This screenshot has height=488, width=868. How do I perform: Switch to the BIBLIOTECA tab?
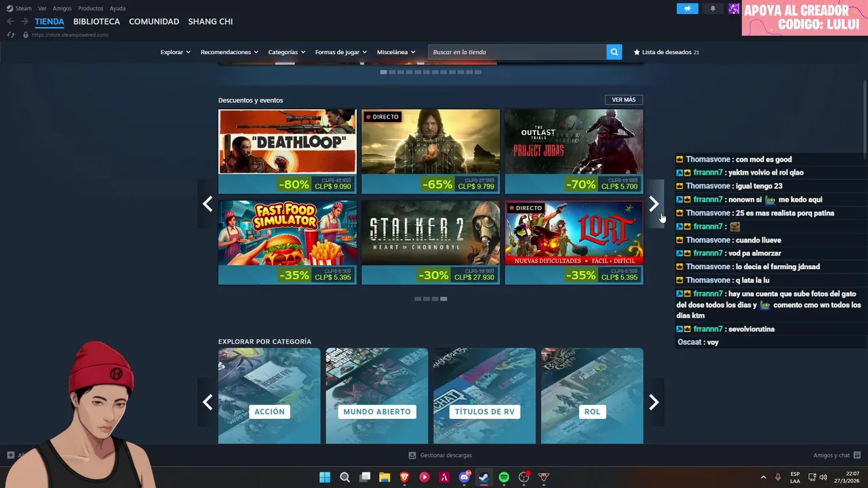coord(96,22)
